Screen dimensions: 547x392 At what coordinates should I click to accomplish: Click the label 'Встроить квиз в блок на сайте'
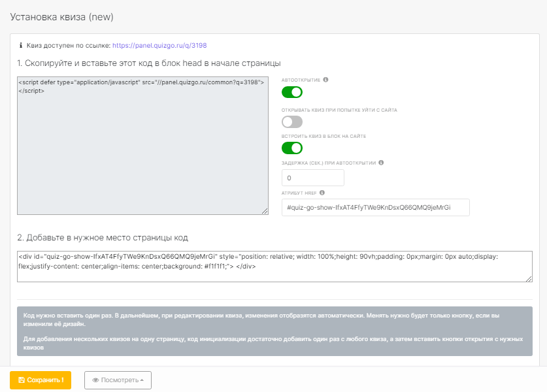tap(323, 137)
